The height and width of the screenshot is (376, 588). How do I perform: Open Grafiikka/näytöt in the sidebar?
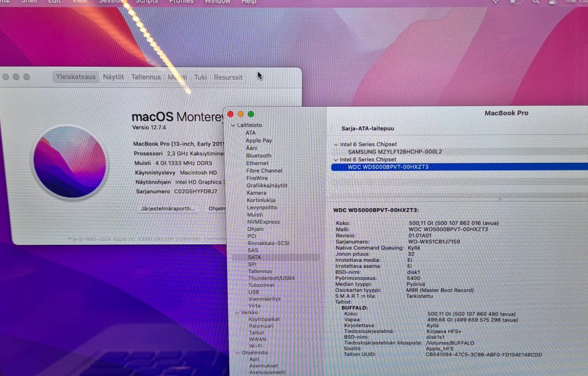[267, 186]
